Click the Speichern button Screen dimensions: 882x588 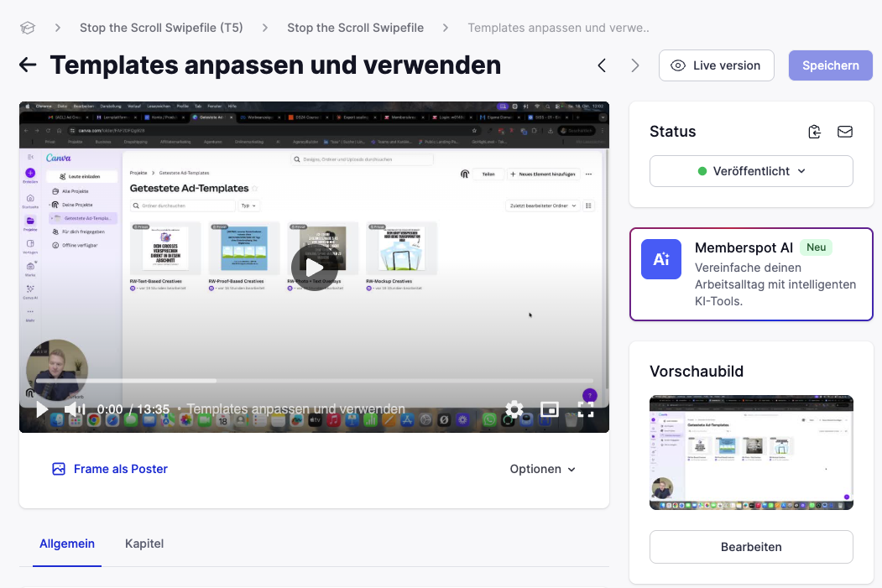[830, 65]
